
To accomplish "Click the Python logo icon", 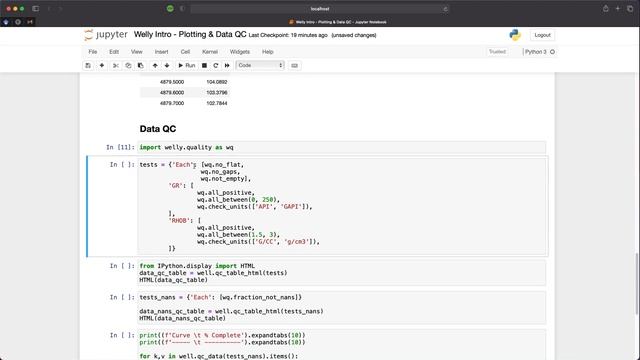I will coord(515,35).
